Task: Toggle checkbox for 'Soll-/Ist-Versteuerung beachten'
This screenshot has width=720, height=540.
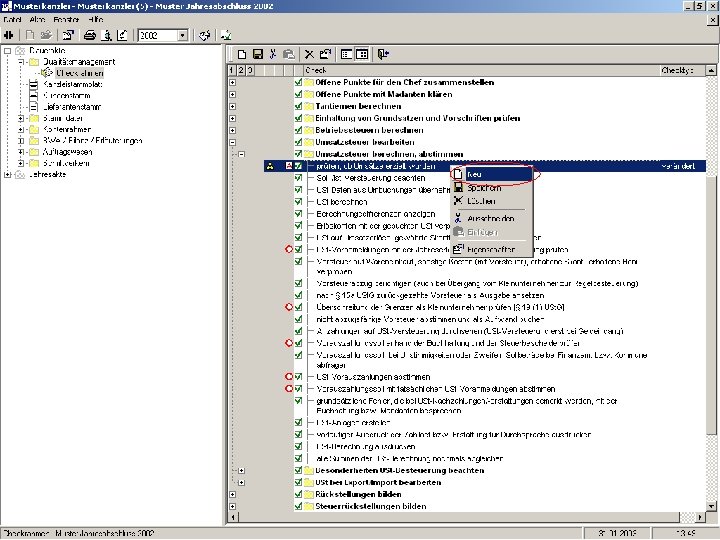Action: click(298, 178)
